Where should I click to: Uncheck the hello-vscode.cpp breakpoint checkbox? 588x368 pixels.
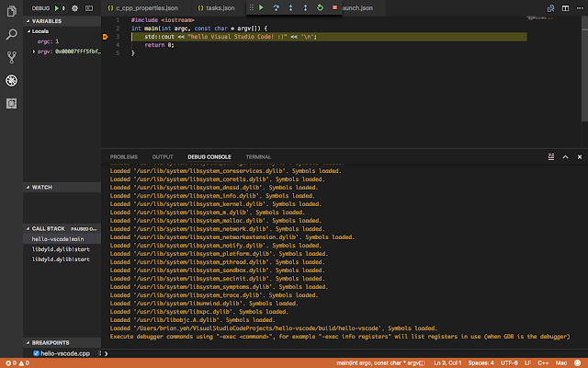point(36,353)
